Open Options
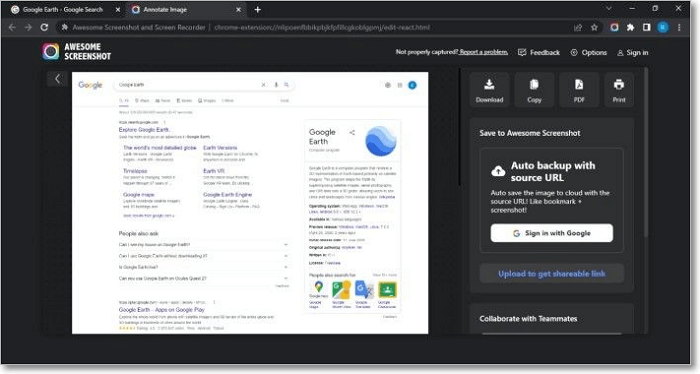This screenshot has width=700, height=374. [588, 53]
